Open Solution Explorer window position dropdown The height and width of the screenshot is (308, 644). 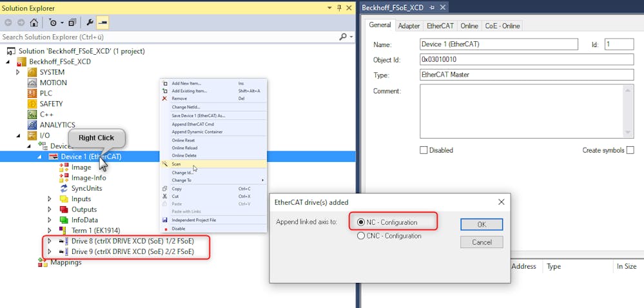(329, 8)
